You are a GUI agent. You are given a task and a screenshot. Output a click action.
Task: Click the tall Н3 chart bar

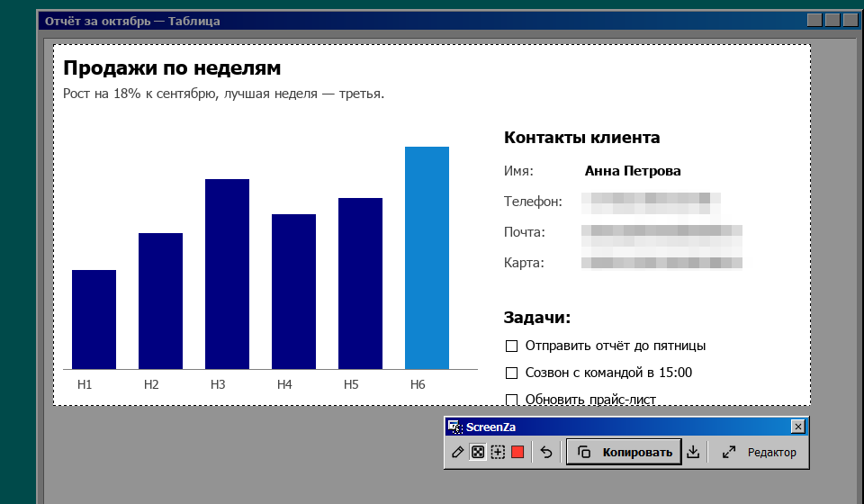(x=227, y=274)
